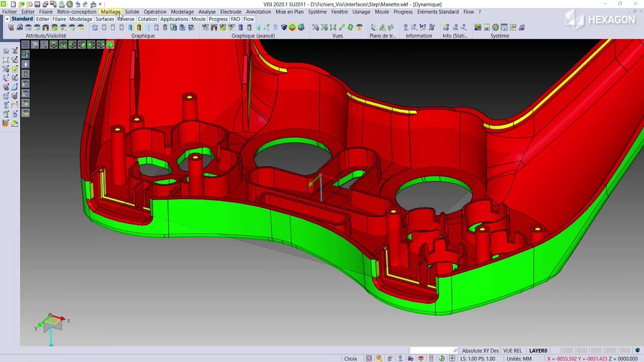Open the Choix selection mode dropdown
This screenshot has width=644, height=362.
(x=351, y=358)
